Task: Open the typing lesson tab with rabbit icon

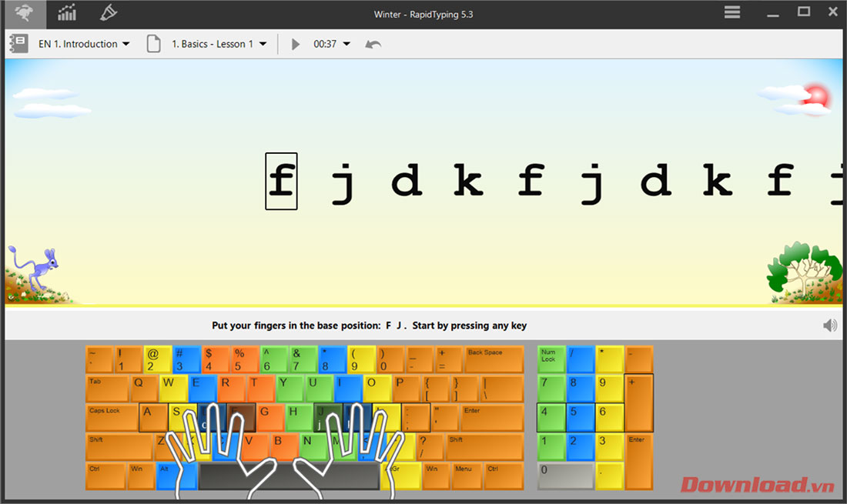Action: [x=24, y=12]
